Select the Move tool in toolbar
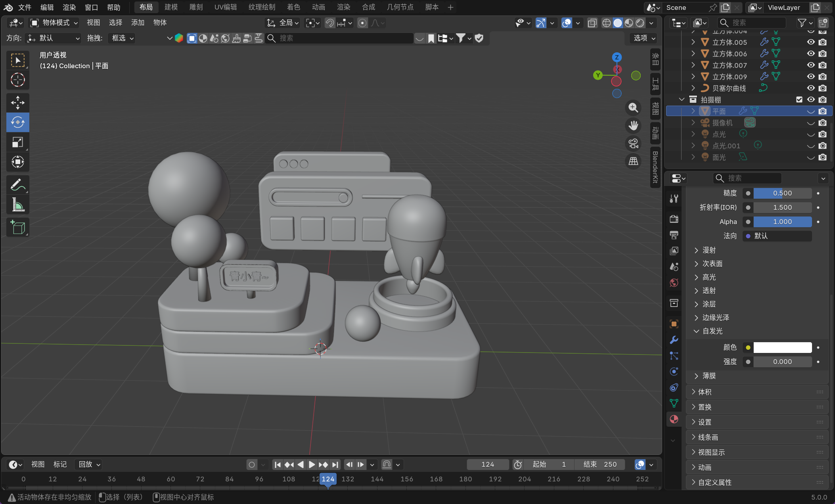Screen dimensions: 835x504 click(17, 103)
